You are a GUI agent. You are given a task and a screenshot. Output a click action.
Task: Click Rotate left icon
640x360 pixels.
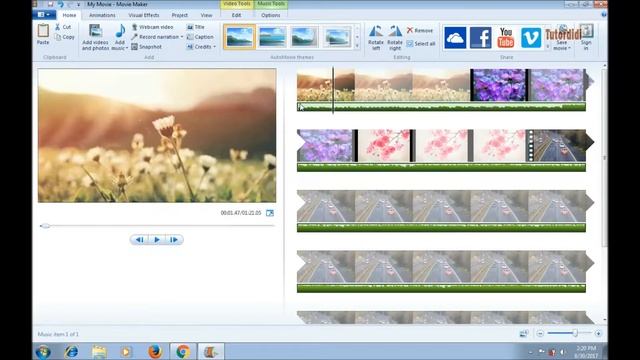(x=376, y=32)
